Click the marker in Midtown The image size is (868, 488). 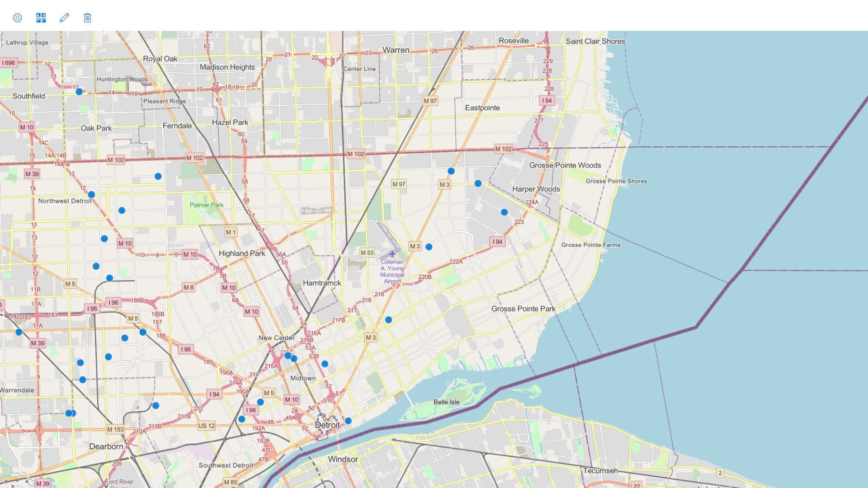324,362
